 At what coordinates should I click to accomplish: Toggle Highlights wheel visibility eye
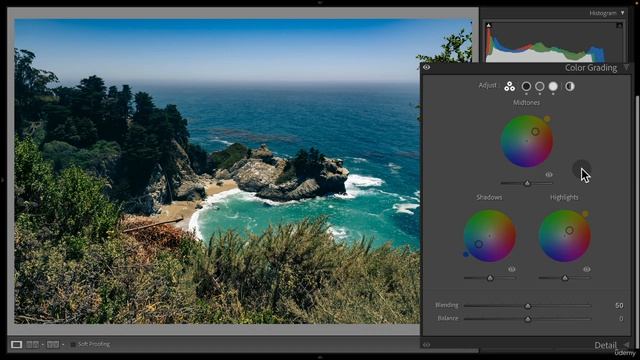[x=587, y=269]
